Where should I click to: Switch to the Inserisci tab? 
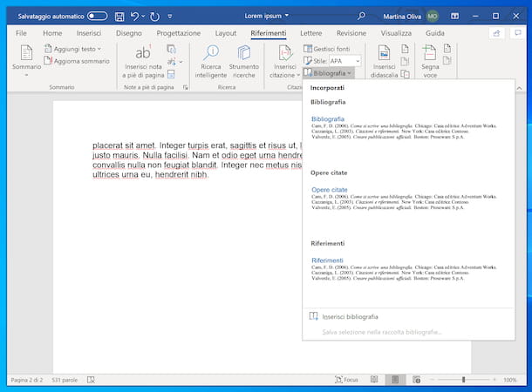coord(89,33)
